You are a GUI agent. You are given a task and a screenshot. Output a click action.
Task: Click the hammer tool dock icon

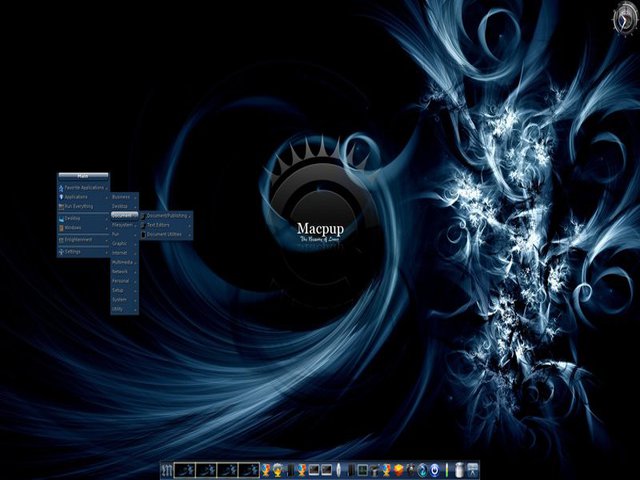pyautogui.click(x=374, y=470)
